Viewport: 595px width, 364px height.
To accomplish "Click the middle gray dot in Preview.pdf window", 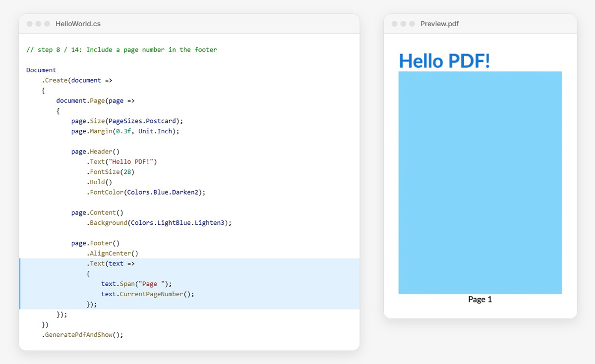I will point(403,24).
